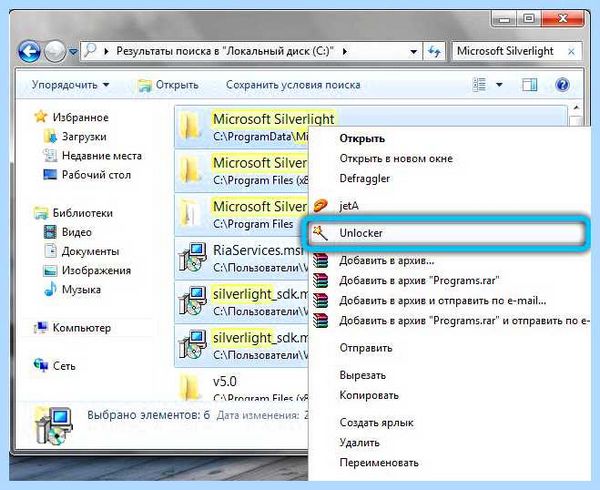Image resolution: width=600 pixels, height=490 pixels.
Task: Click the Избранное star icon
Action: pyautogui.click(x=41, y=117)
